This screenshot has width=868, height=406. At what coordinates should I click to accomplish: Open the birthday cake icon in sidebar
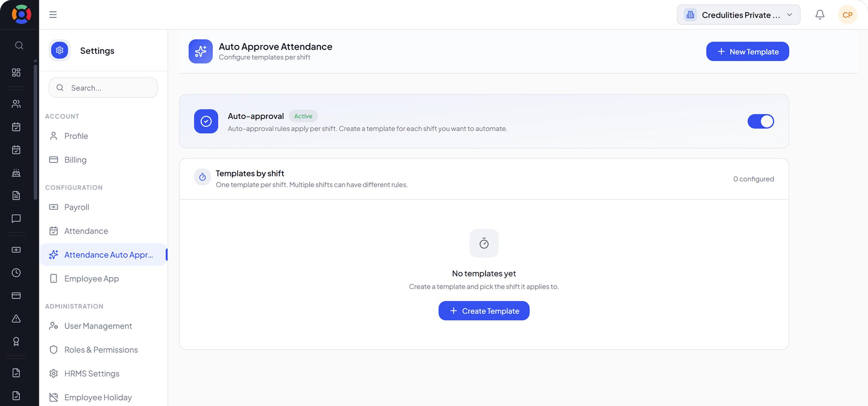tap(16, 173)
